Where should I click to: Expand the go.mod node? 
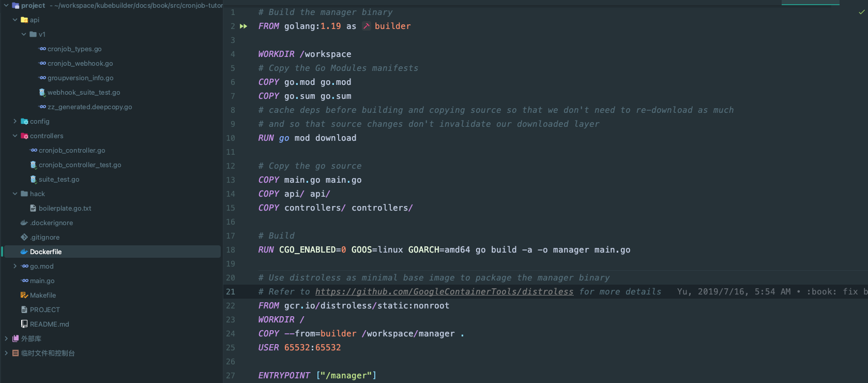(x=15, y=266)
